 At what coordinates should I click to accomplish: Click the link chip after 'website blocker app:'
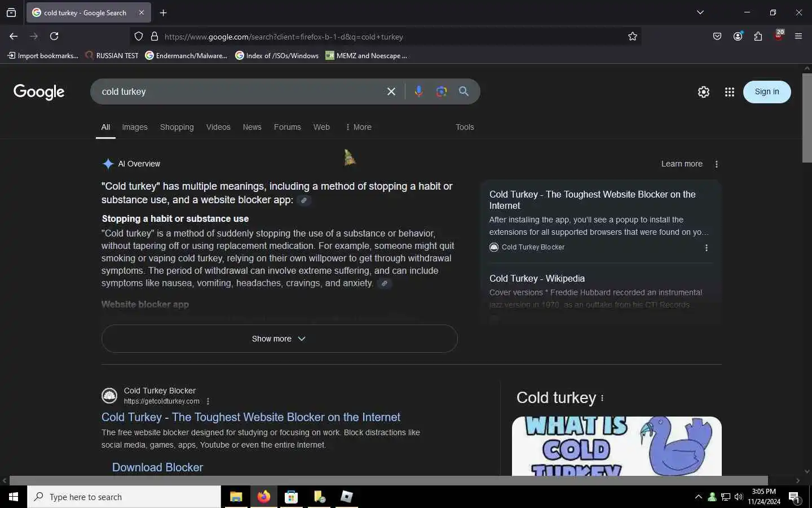(304, 200)
